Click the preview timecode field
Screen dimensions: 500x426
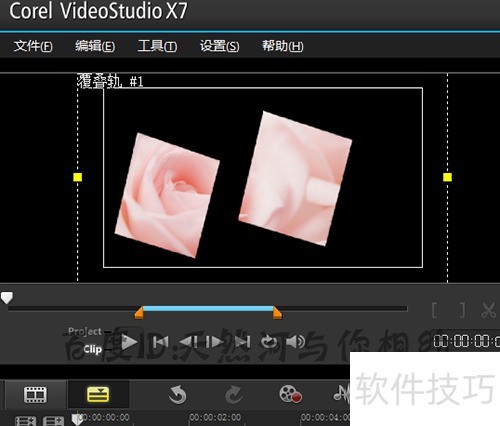pyautogui.click(x=466, y=341)
